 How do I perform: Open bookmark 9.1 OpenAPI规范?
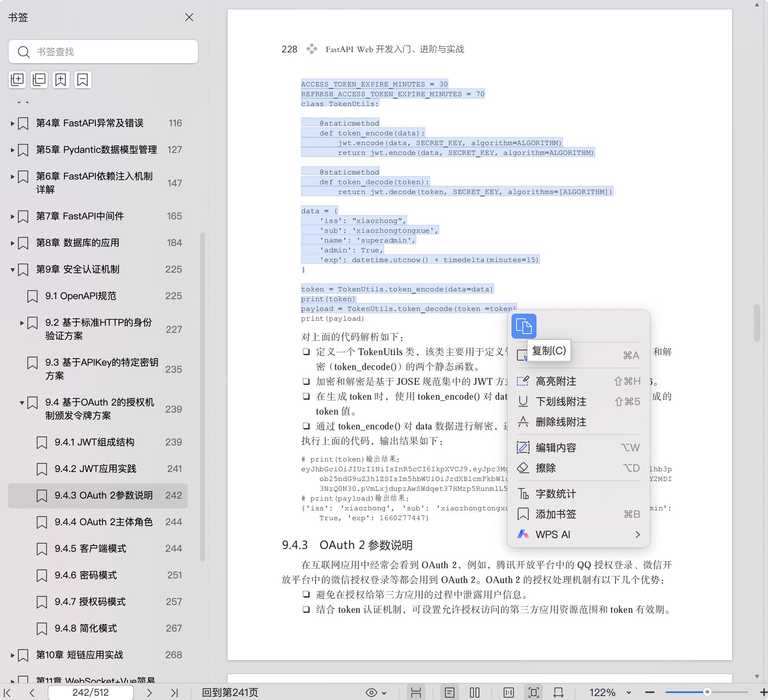[x=98, y=296]
